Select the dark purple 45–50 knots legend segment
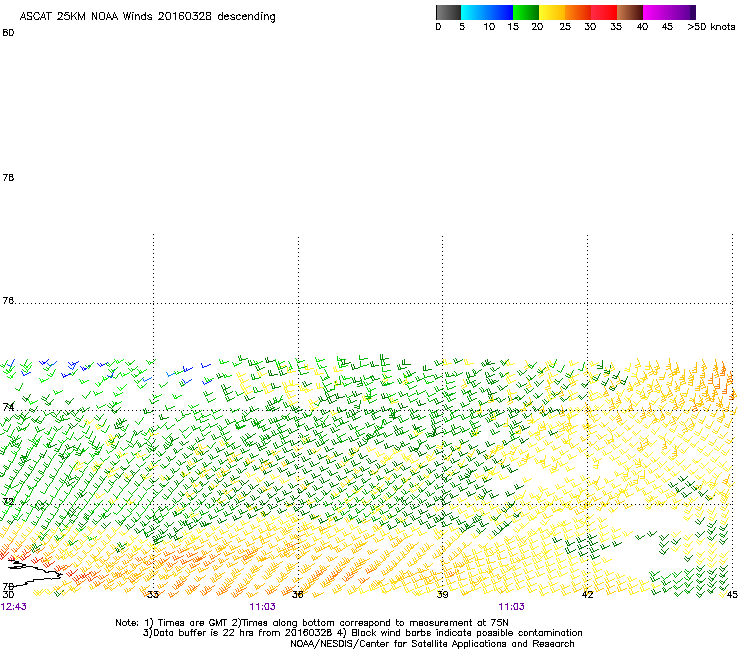 click(682, 12)
